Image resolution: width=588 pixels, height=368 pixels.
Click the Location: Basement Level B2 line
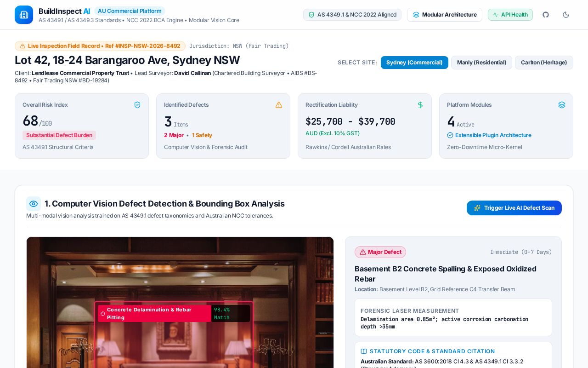click(435, 289)
